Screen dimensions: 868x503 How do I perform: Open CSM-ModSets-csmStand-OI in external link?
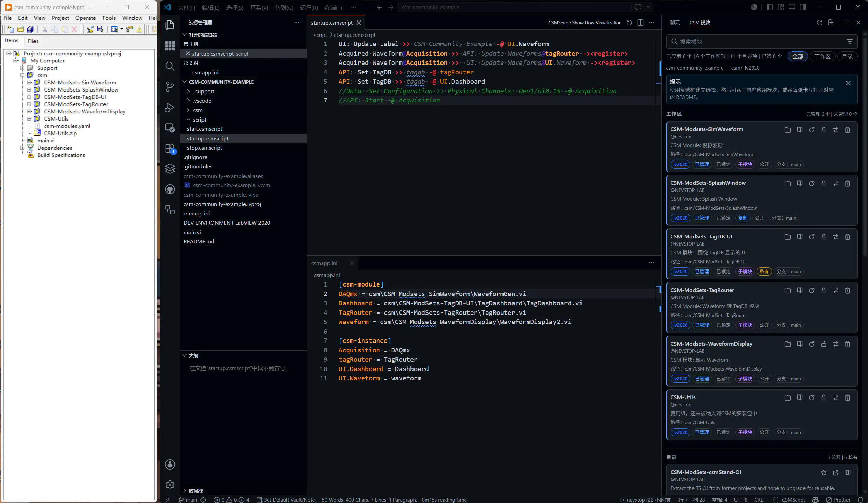click(x=835, y=472)
